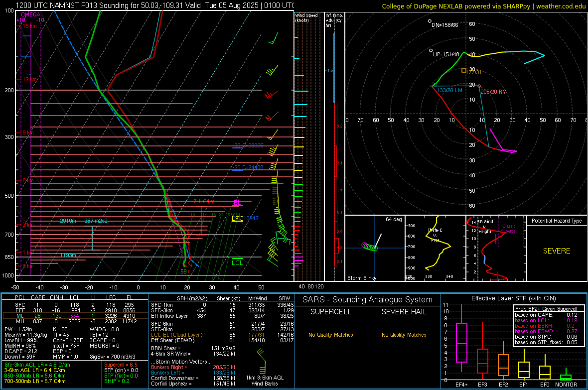Click No Quality Matches under SUPERCELL
The image size is (588, 390).
pyautogui.click(x=331, y=335)
